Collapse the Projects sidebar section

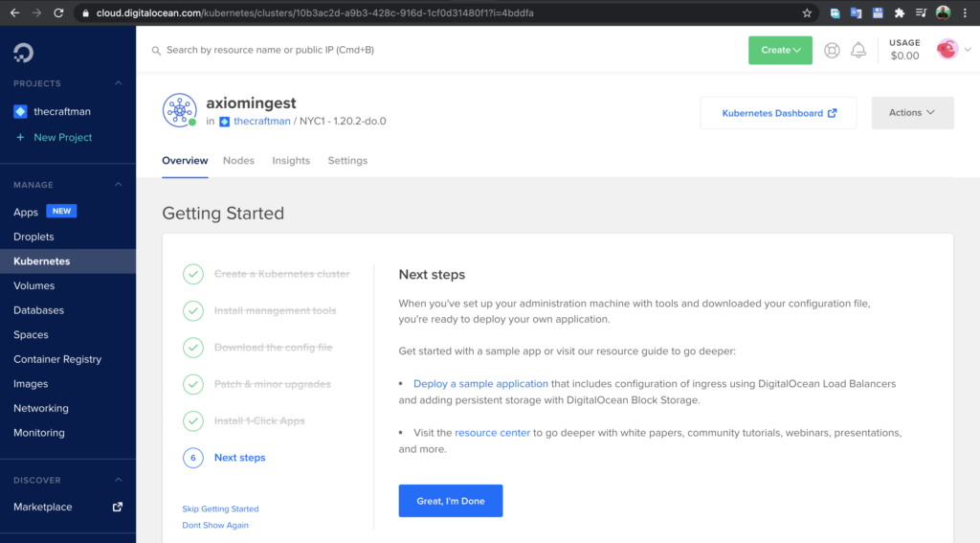coord(118,83)
